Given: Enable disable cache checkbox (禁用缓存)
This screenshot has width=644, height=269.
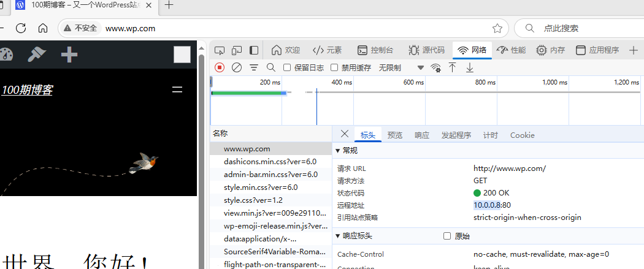Looking at the screenshot, I should [334, 67].
